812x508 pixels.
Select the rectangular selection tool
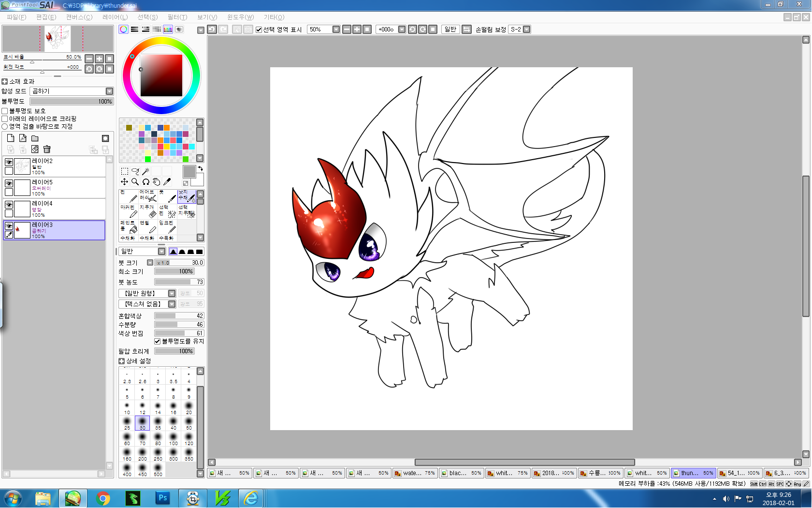pyautogui.click(x=124, y=171)
